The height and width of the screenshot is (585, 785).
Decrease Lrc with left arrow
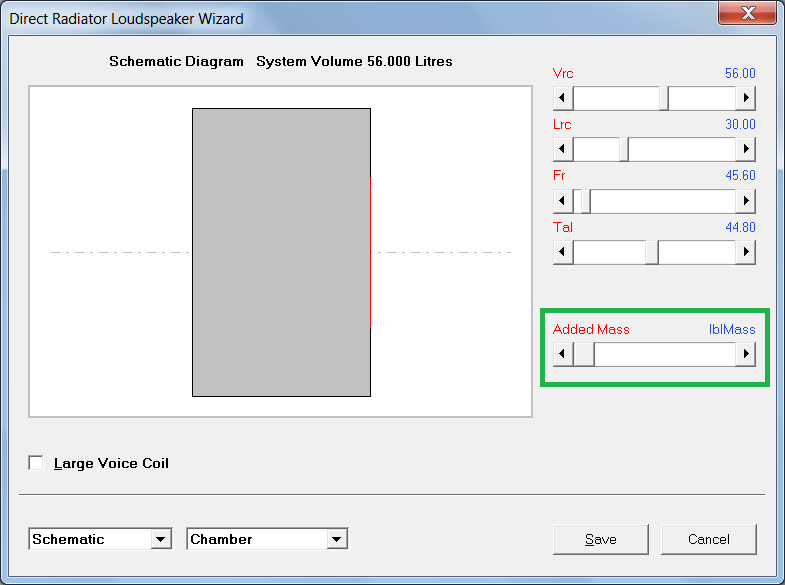pyautogui.click(x=563, y=149)
